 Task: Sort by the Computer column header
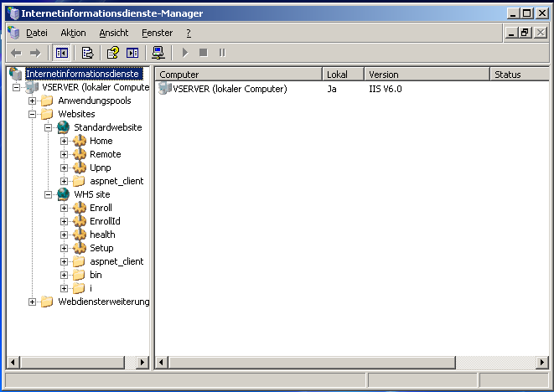(239, 75)
